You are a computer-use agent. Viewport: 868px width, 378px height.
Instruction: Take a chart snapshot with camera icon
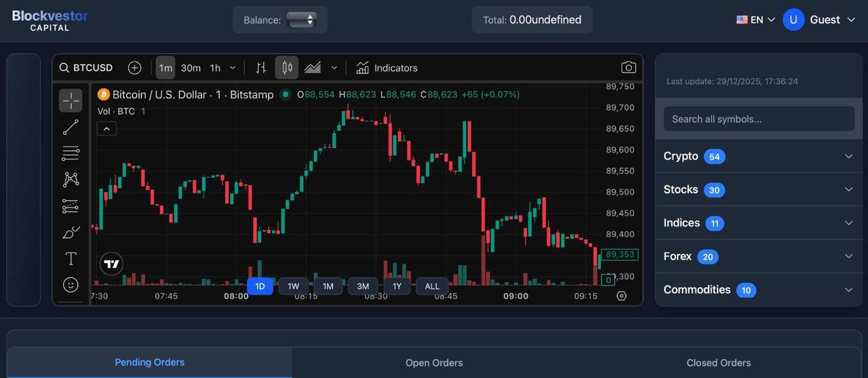[629, 68]
